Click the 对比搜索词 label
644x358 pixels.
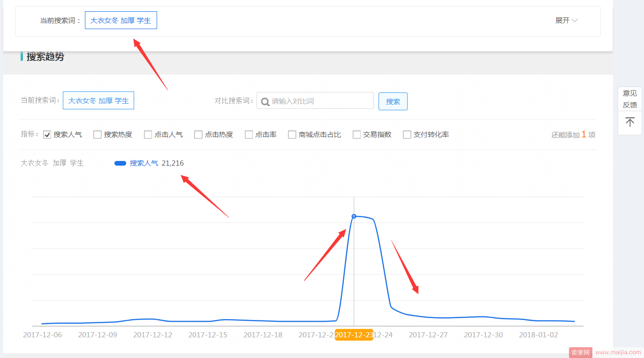pos(235,100)
